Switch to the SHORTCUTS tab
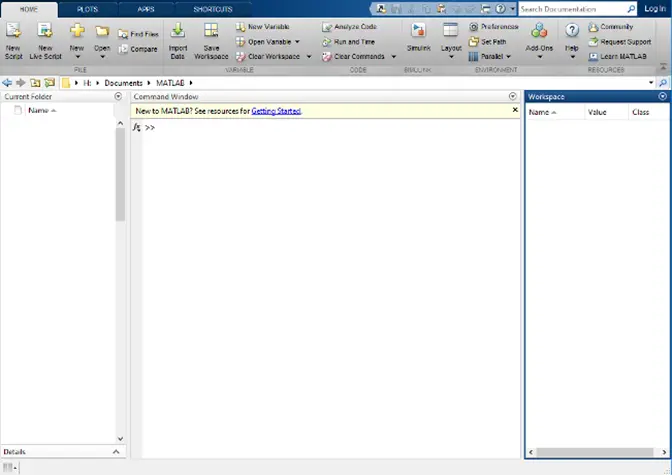This screenshot has width=672, height=475. pos(213,9)
